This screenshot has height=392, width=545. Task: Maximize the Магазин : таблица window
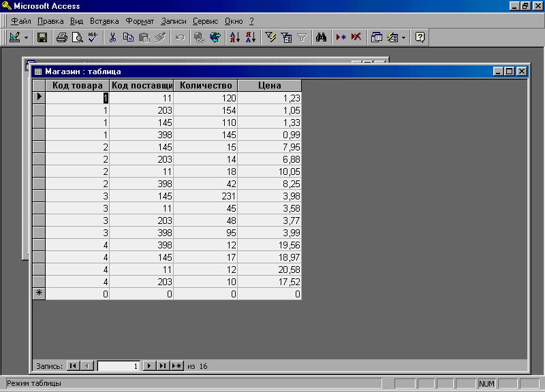coord(510,71)
